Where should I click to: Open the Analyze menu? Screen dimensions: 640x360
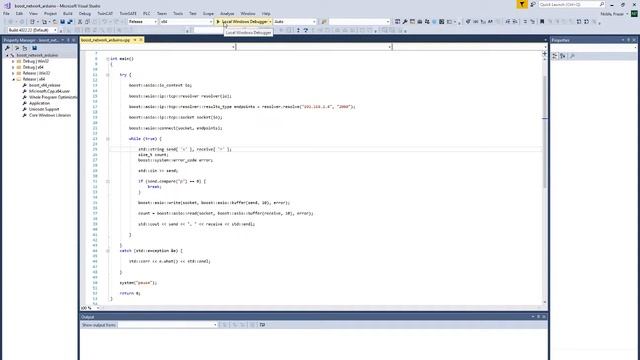pyautogui.click(x=227, y=13)
